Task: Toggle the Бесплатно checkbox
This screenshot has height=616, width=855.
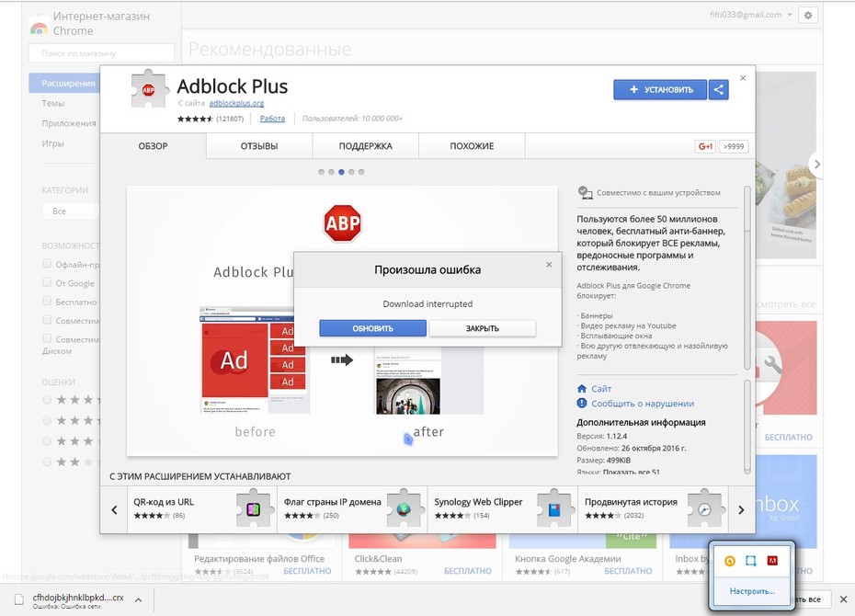Action: point(47,301)
